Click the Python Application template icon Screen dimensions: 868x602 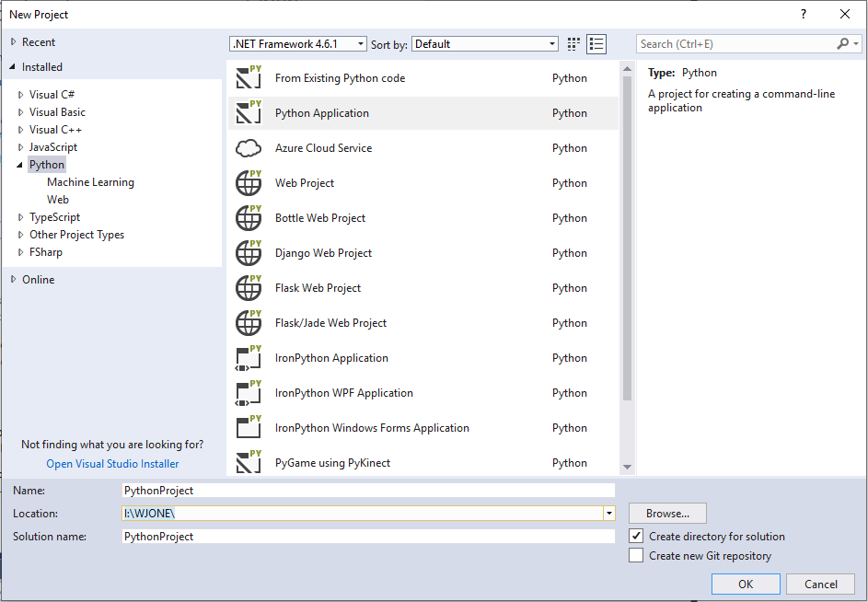tap(249, 112)
